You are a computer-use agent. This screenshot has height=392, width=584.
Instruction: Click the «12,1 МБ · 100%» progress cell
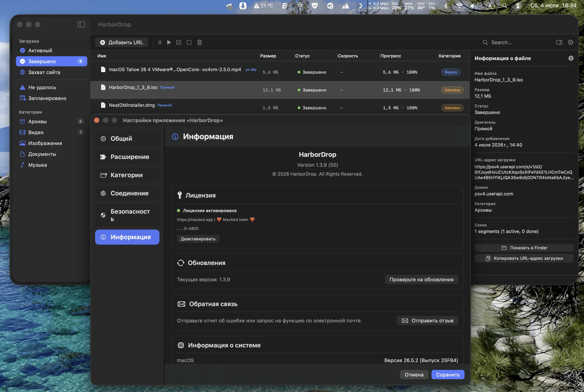point(401,90)
